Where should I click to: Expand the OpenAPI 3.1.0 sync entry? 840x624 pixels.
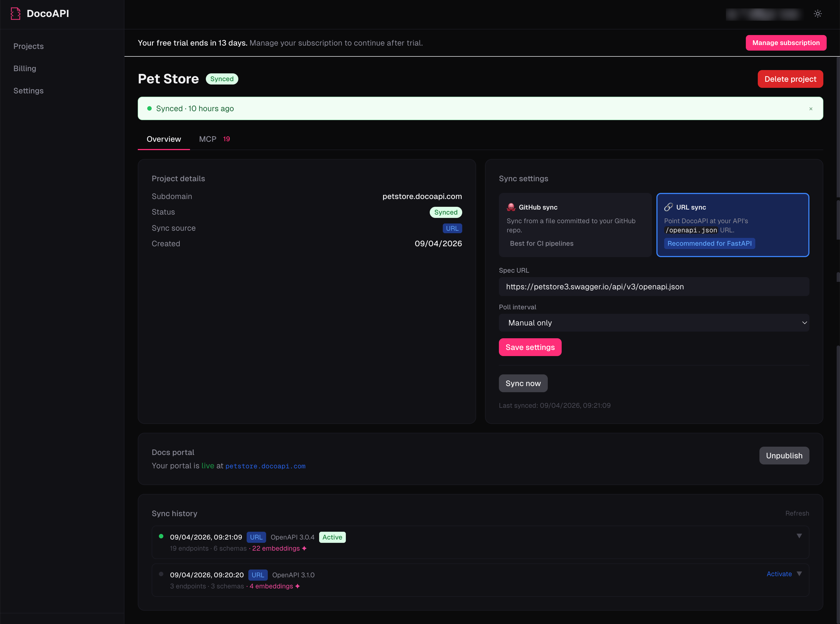(x=799, y=574)
